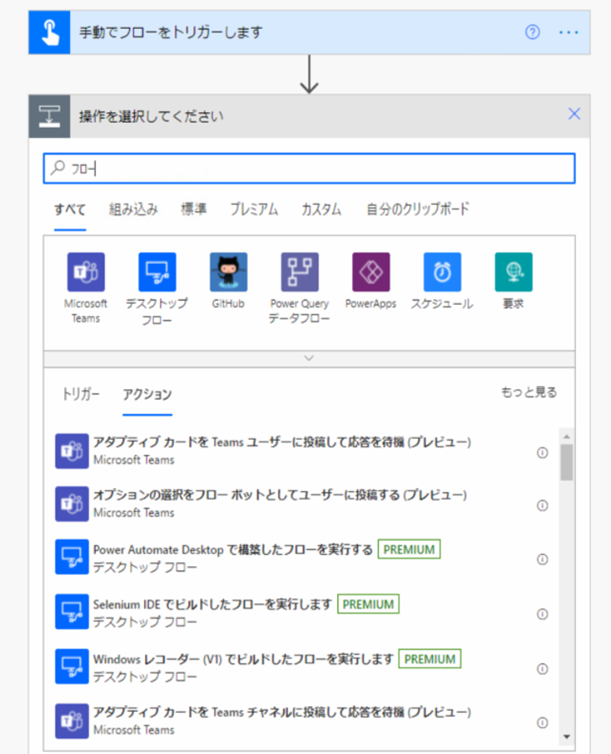Click Teams icon beside Teams ユーザー action

[72, 451]
